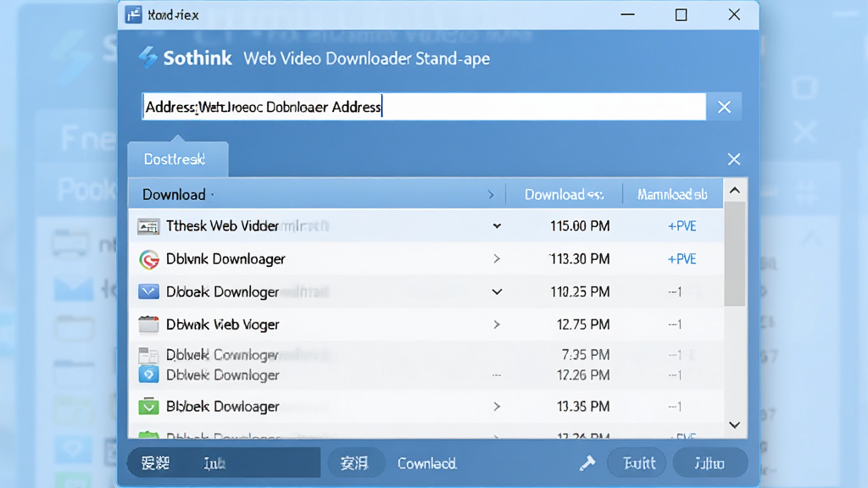Click the Juho button
The width and height of the screenshot is (868, 488).
tap(709, 463)
